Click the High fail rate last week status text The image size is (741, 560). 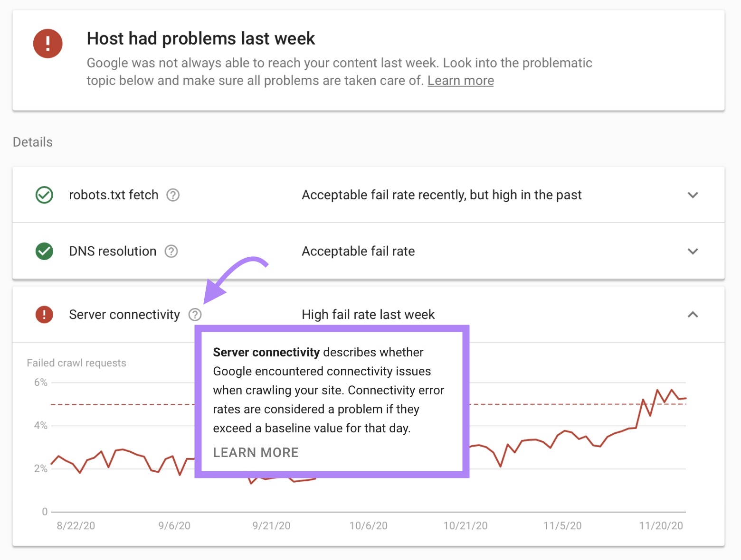point(368,314)
